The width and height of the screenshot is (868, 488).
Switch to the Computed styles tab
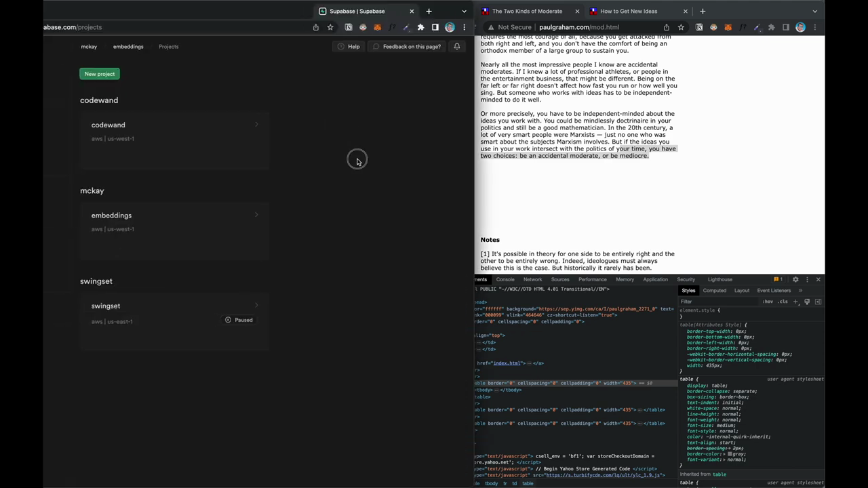click(x=714, y=291)
